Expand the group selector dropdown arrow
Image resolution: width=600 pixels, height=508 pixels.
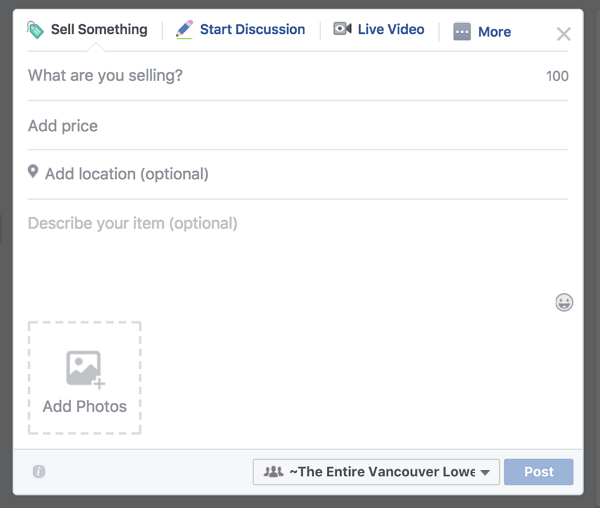tap(485, 472)
